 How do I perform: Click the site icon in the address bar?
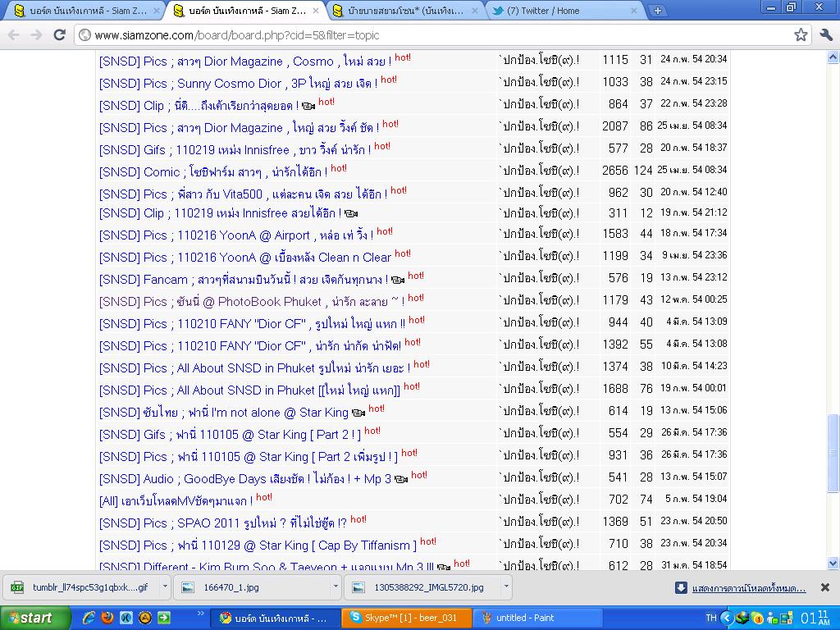pos(84,35)
